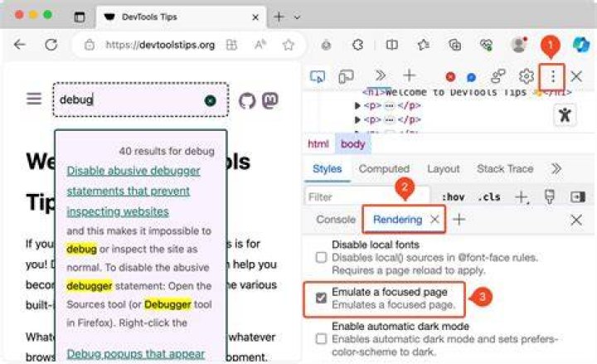Click the blue issues count icon
Image resolution: width=597 pixels, height=364 pixels.
[471, 77]
